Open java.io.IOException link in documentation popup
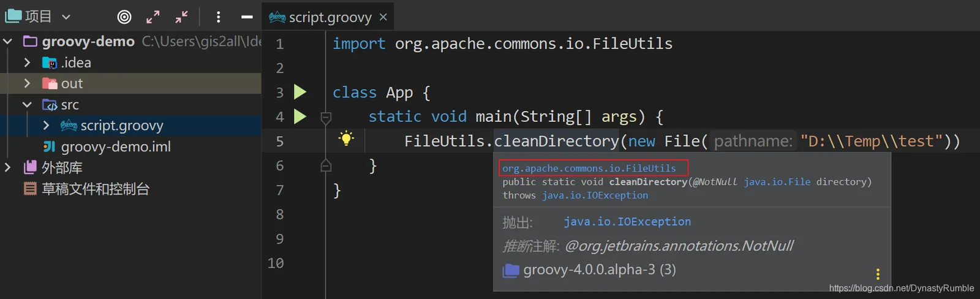Image resolution: width=980 pixels, height=299 pixels. coord(627,222)
